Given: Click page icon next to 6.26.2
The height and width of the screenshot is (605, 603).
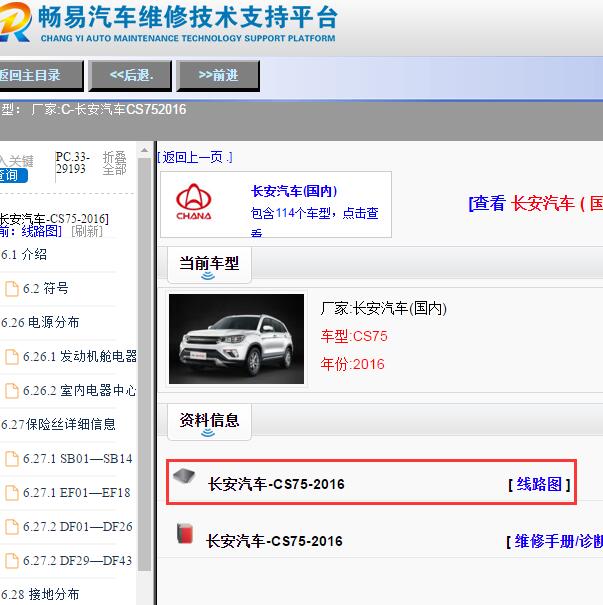Looking at the screenshot, I should click(x=12, y=391).
